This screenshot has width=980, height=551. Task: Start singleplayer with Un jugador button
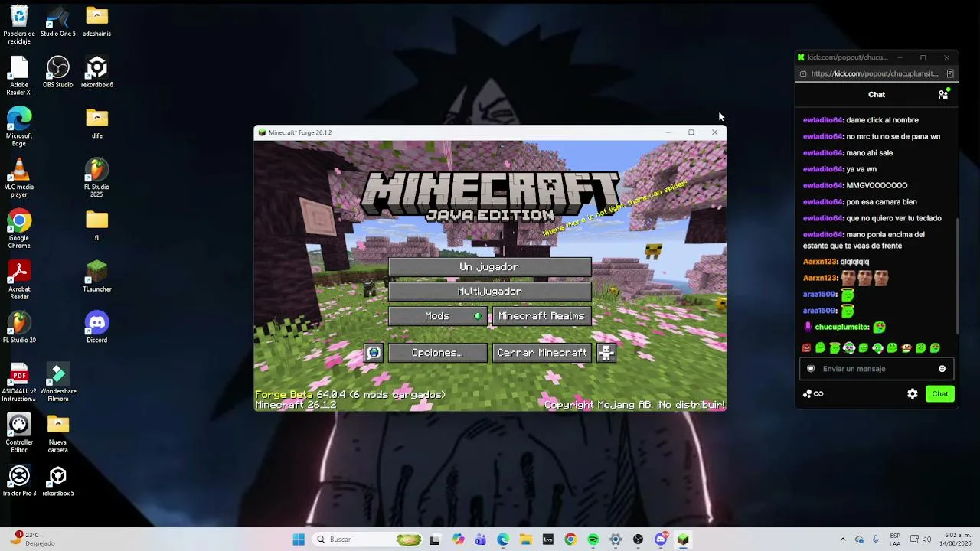[x=490, y=267]
